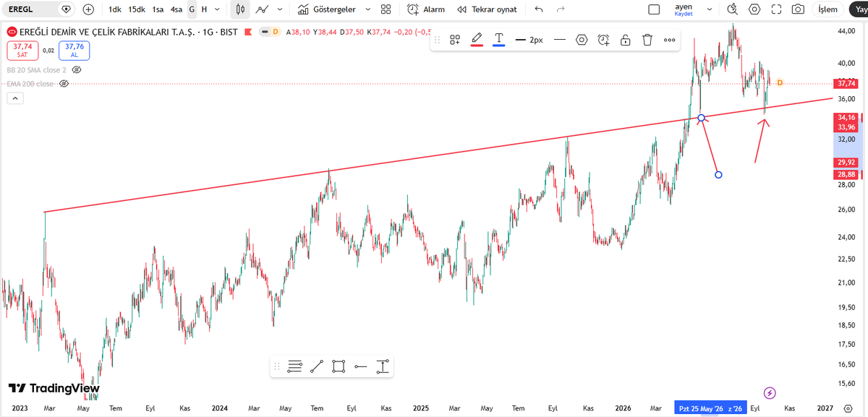Viewport: 868px width, 417px height.
Task: Take a chart snapshot with camera icon
Action: pyautogui.click(x=798, y=9)
